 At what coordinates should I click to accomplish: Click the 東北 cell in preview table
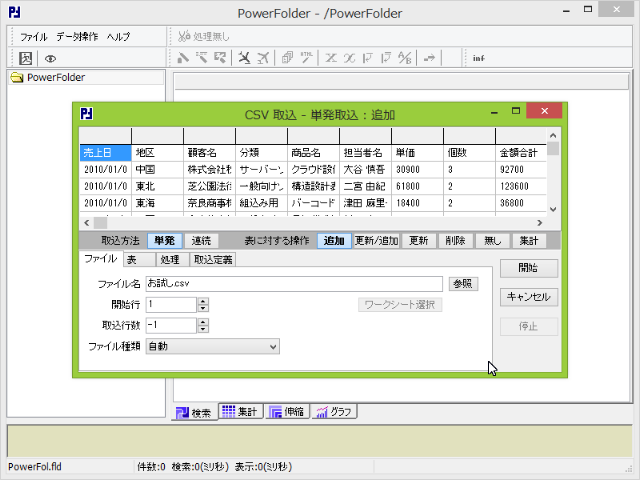click(157, 186)
